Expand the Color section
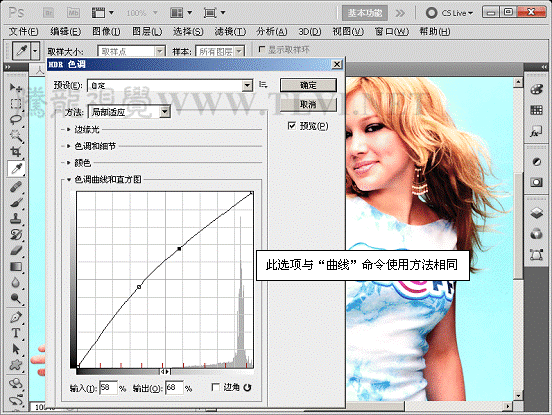 (69, 163)
